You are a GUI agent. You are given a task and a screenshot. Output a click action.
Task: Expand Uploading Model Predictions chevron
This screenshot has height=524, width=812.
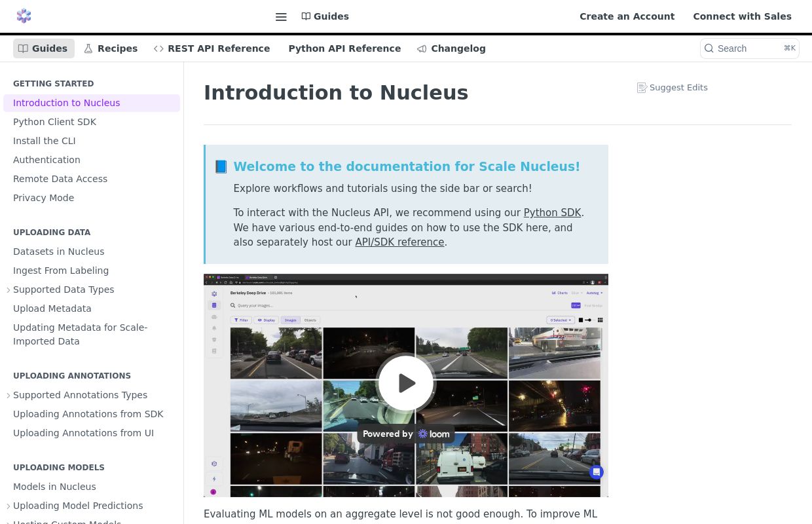click(x=9, y=506)
